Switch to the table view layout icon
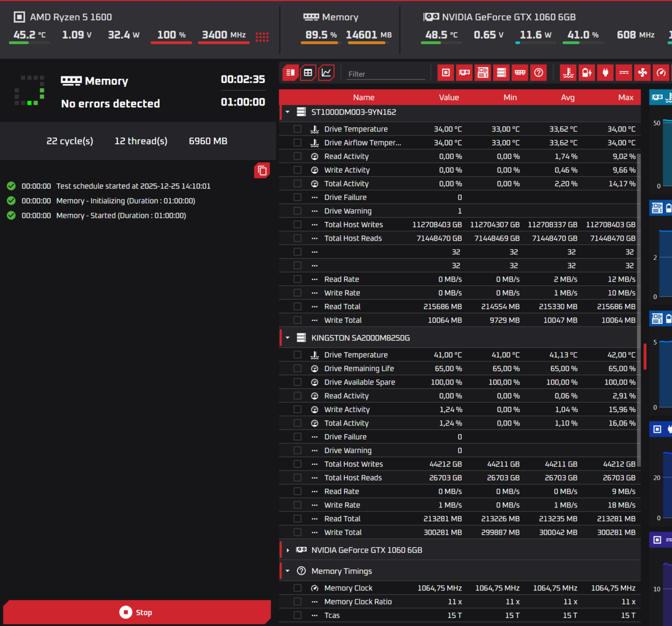This screenshot has height=626, width=672. tap(308, 72)
